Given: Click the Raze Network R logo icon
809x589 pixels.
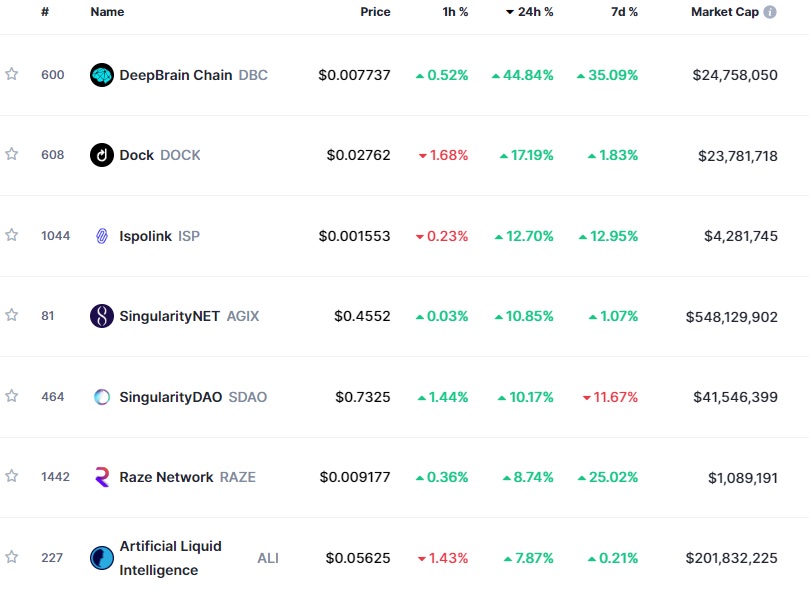Looking at the screenshot, I should [102, 477].
